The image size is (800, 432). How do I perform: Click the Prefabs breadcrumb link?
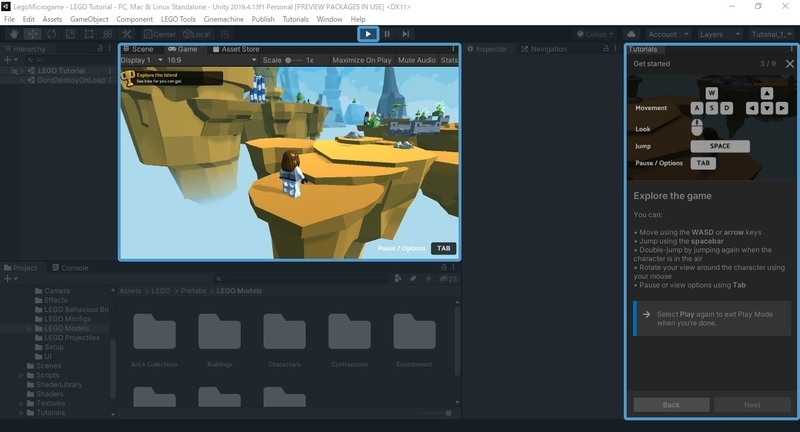pos(193,291)
